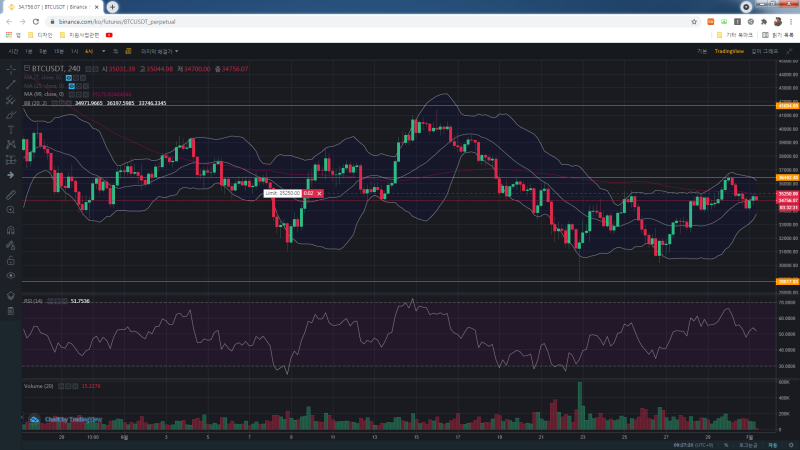The image size is (800, 450).
Task: Select the 1분 interval
Action: pos(29,51)
